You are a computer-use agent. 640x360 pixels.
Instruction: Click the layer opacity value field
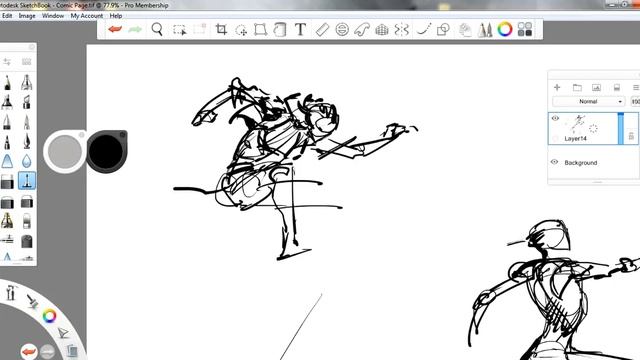point(636,101)
